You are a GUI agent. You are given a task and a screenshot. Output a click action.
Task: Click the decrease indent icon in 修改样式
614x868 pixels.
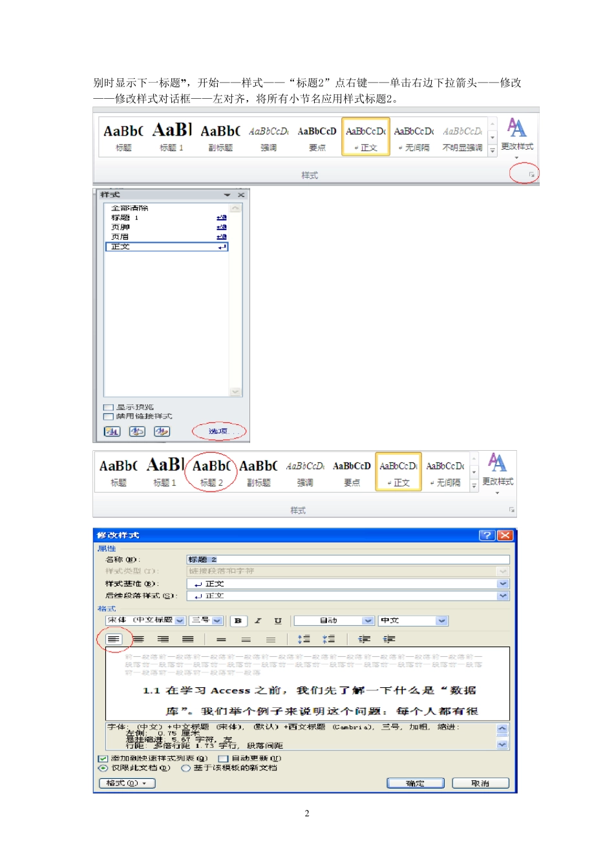(x=364, y=639)
